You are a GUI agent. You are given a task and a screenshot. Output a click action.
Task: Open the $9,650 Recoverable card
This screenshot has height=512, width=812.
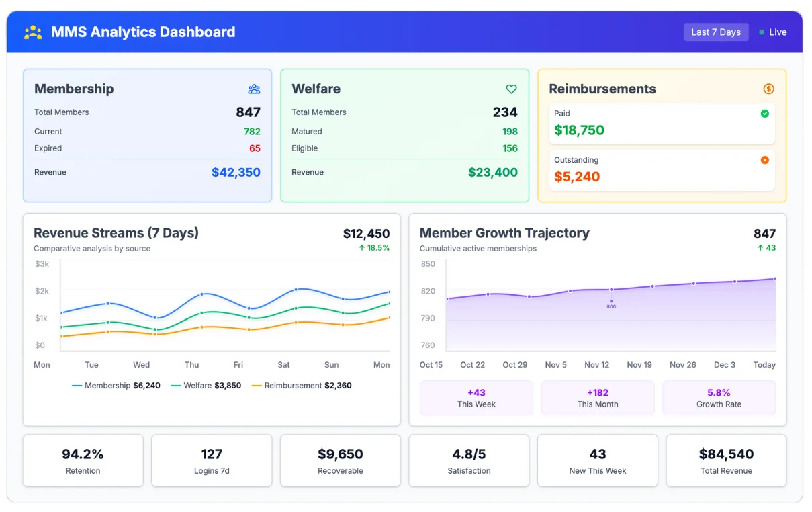341,461
